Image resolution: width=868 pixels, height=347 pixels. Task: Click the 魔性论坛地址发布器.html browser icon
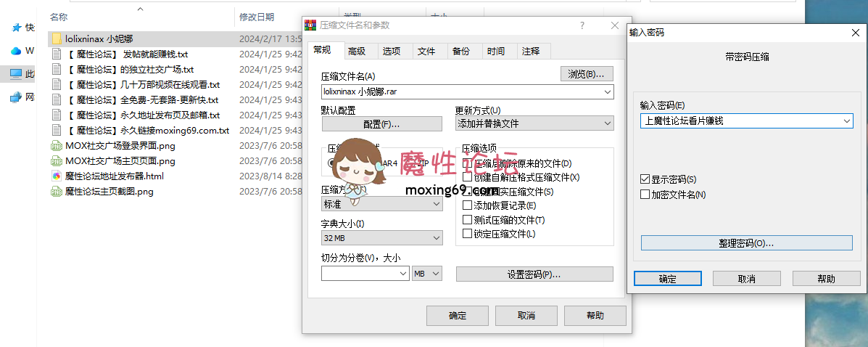(57, 176)
